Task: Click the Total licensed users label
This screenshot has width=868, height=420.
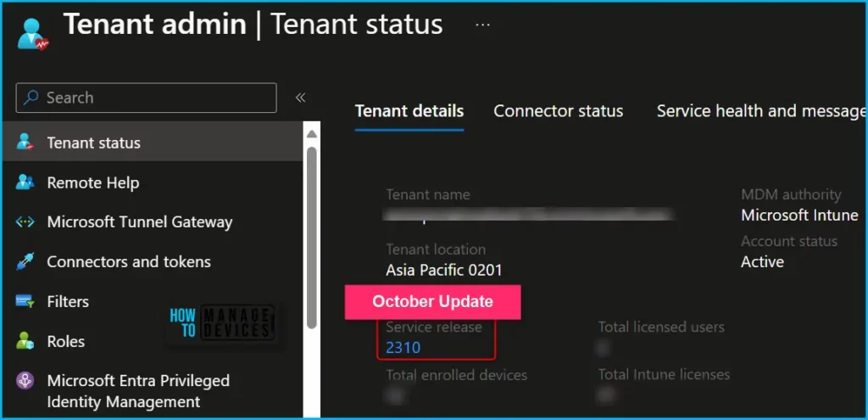Action: tap(661, 327)
